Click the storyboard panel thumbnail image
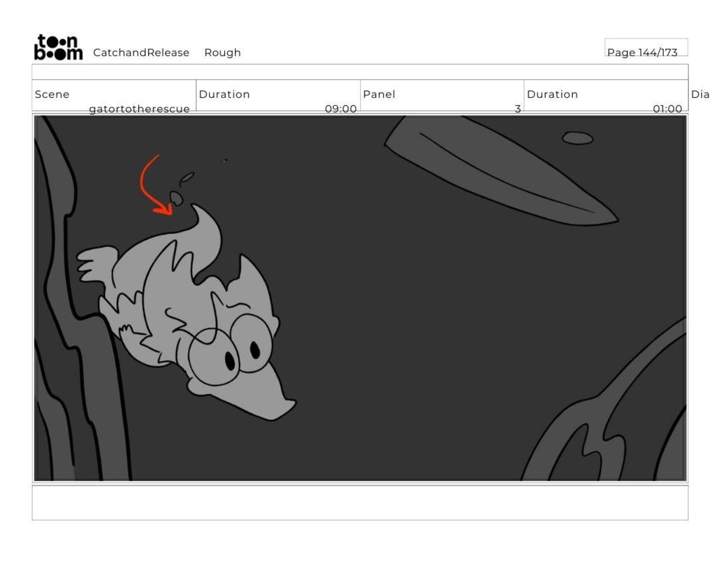Viewport: 728px width, 563px height. click(x=360, y=298)
